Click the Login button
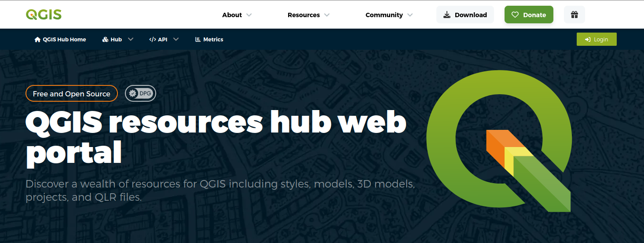 596,39
